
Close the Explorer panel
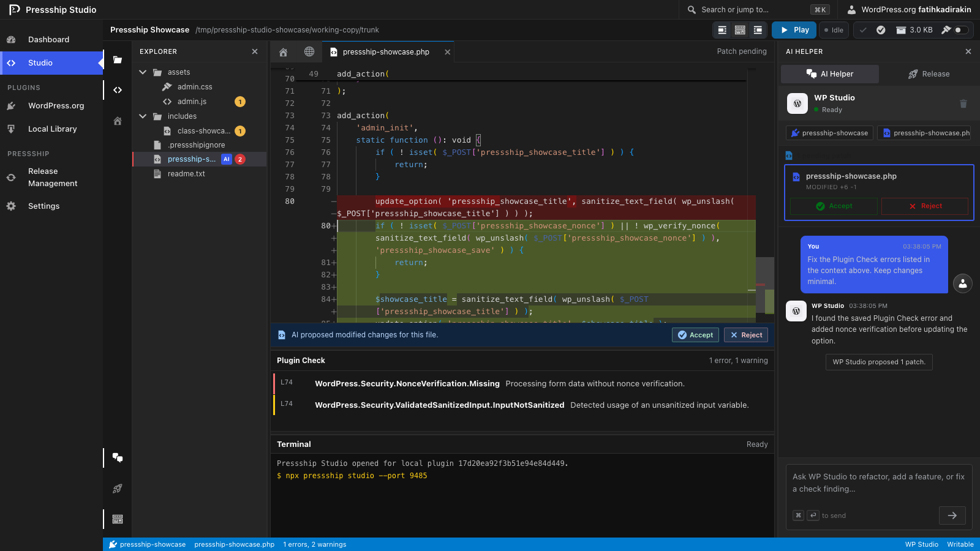tap(255, 52)
